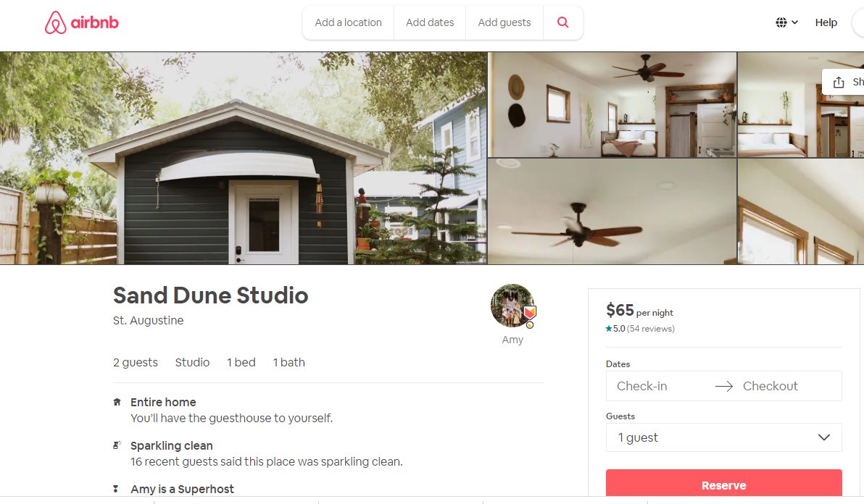The width and height of the screenshot is (864, 504).
Task: Open host Amy's profile picture
Action: 512,306
